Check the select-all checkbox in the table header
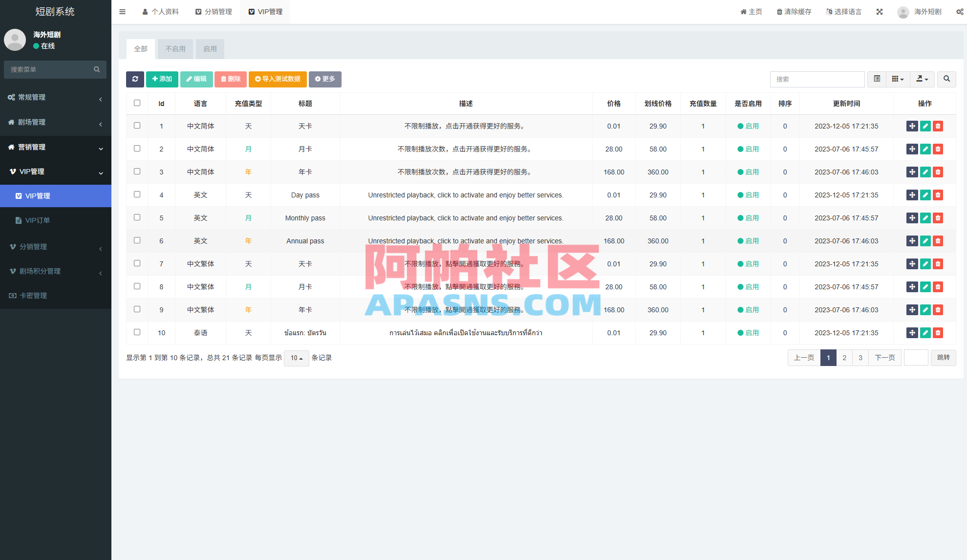967x560 pixels. pyautogui.click(x=137, y=103)
